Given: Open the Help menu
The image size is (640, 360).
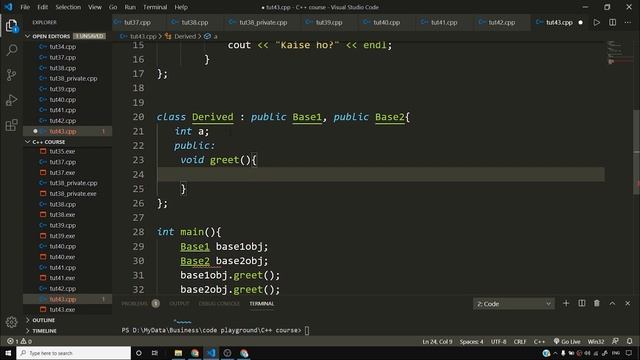Looking at the screenshot, I should (181, 7).
